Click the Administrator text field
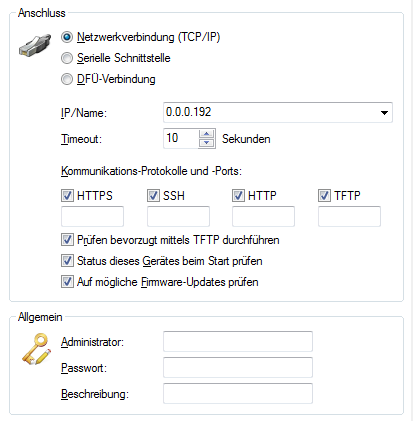 (238, 341)
